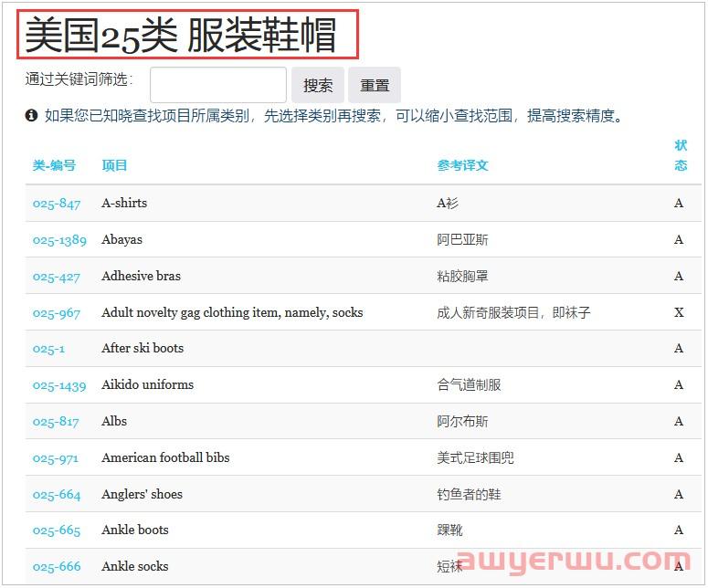
Task: Select the Albs item text
Action: tap(114, 421)
